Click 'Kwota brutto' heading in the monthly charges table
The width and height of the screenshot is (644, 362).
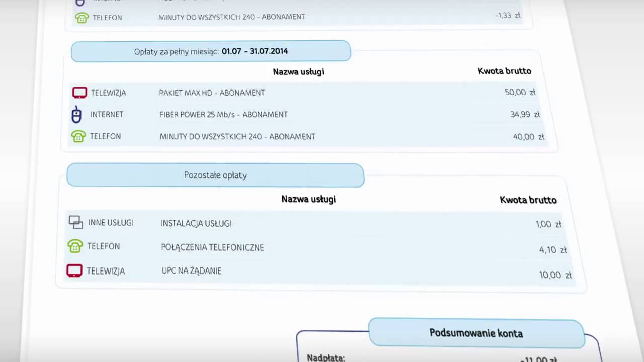tap(505, 71)
